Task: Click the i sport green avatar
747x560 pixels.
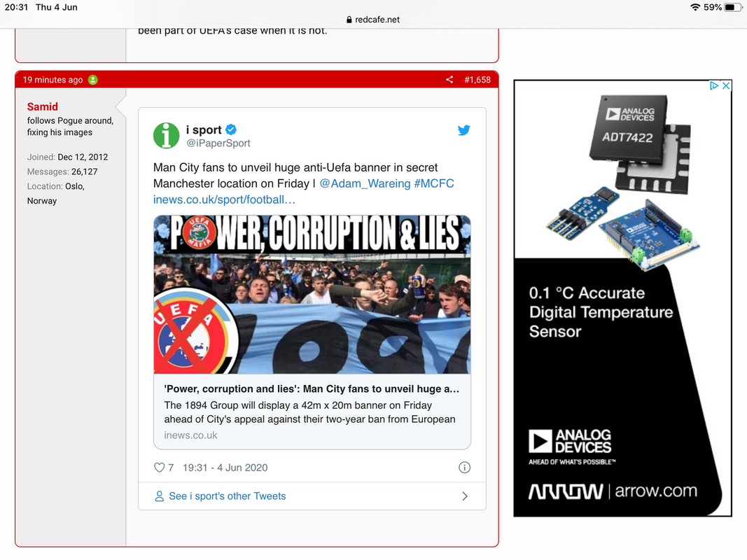Action: click(x=166, y=136)
